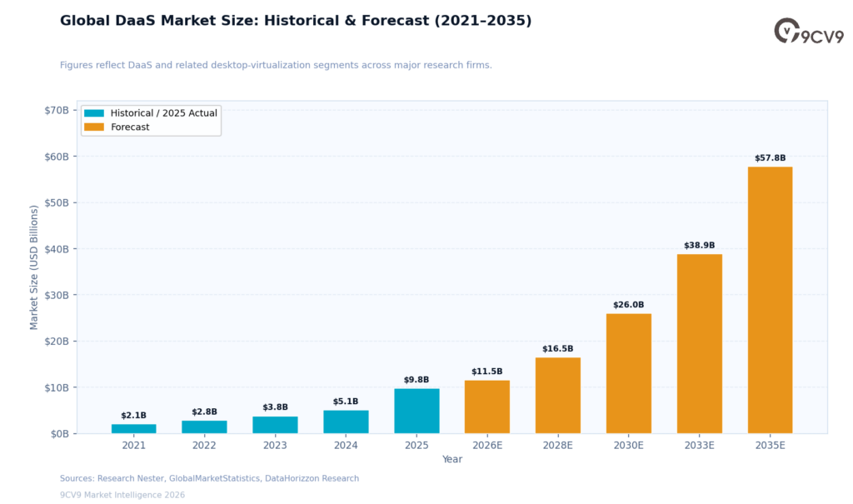Click the 2024 bar

(x=346, y=422)
